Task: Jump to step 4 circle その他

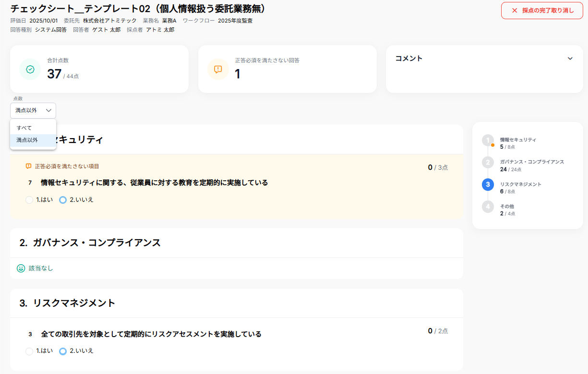Action: 488,207
